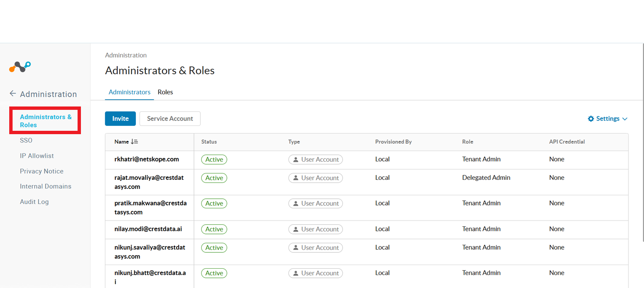Select admin nikunj.bhatt@crestdata.ai

[x=150, y=277]
